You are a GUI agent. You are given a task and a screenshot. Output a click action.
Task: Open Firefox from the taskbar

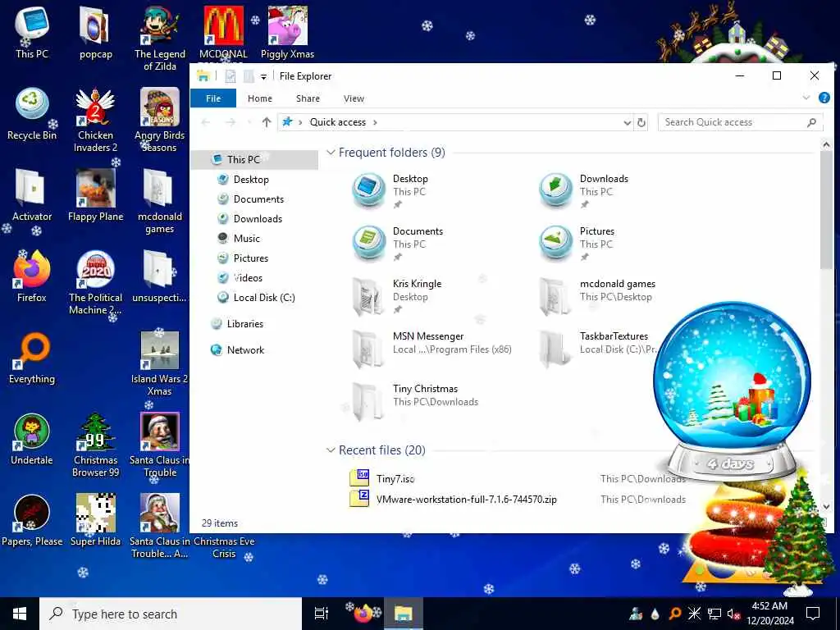tap(363, 614)
